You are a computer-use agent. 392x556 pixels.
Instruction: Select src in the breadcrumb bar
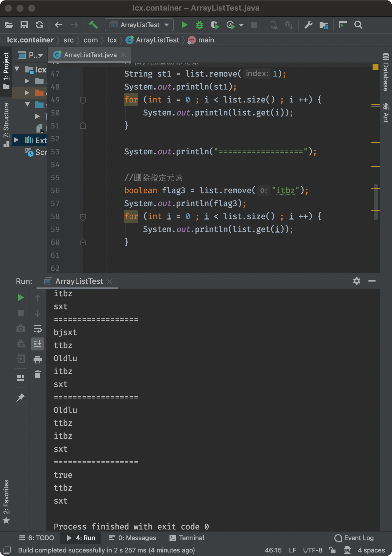(69, 40)
